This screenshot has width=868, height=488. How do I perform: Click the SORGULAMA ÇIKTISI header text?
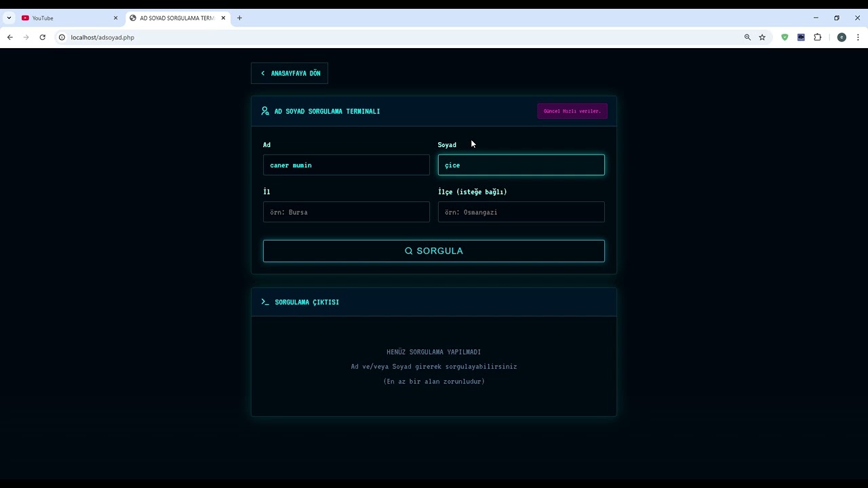307,302
